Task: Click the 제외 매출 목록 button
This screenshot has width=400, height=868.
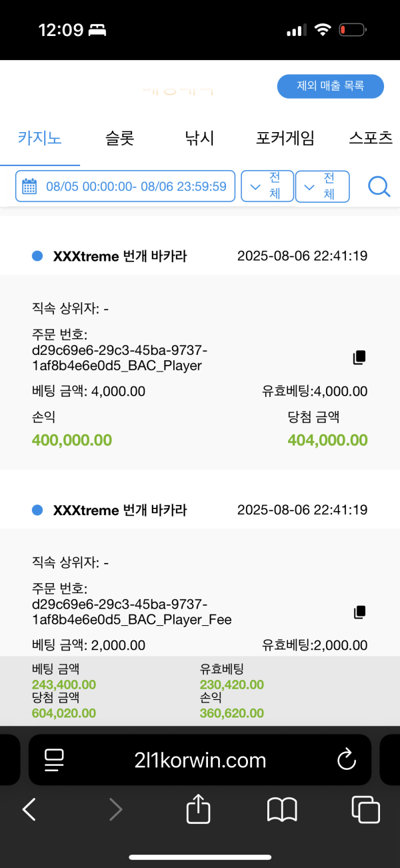Action: point(330,86)
